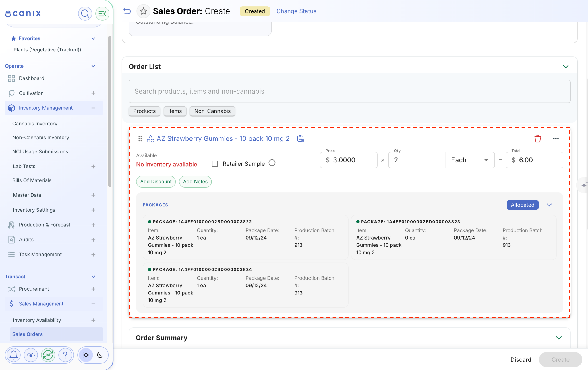Enable the Retailer Sample checkbox

pyautogui.click(x=215, y=164)
